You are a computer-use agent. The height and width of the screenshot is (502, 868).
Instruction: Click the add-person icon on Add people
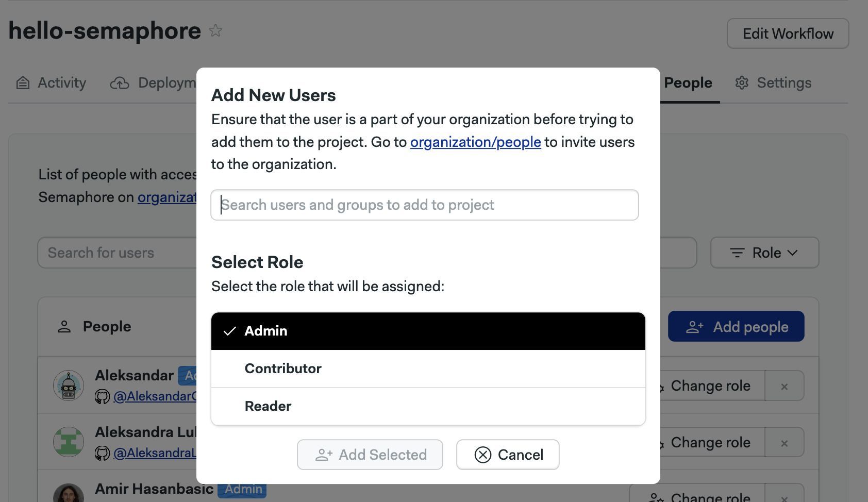coord(694,327)
